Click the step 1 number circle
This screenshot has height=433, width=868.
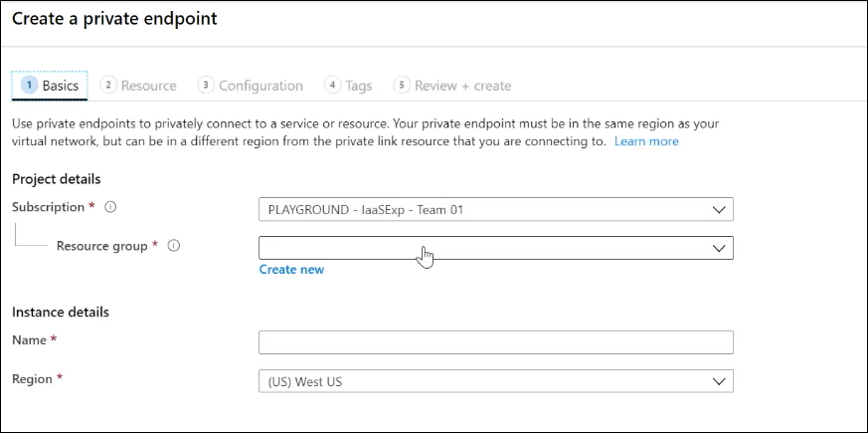click(29, 86)
